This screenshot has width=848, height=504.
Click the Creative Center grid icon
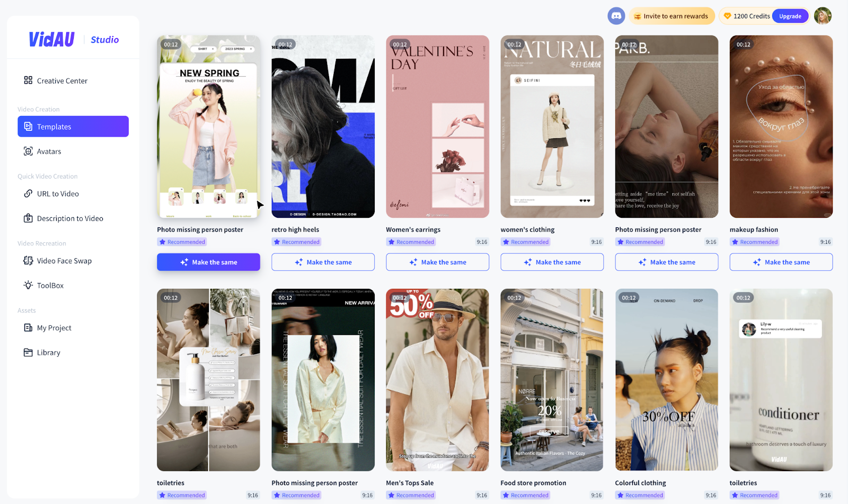[28, 81]
